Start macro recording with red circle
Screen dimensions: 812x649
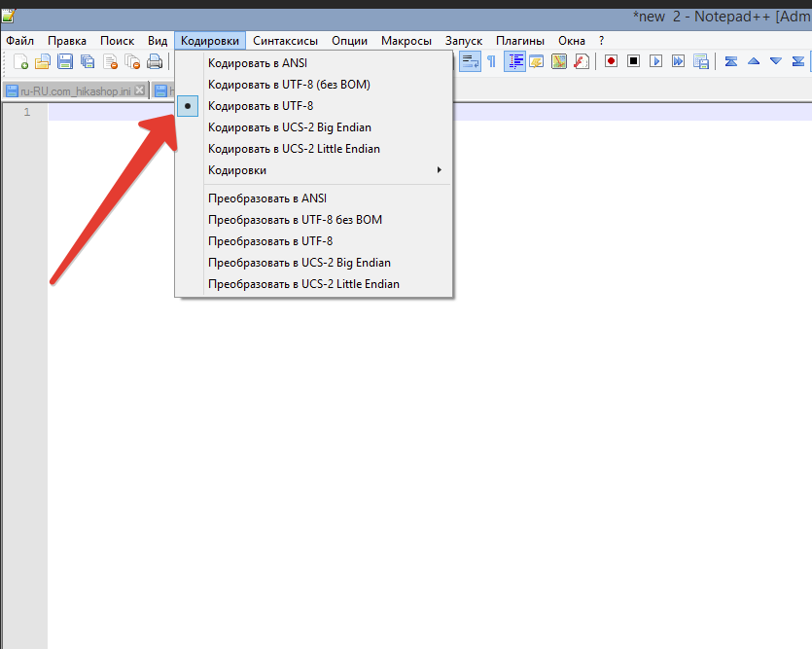click(x=611, y=61)
